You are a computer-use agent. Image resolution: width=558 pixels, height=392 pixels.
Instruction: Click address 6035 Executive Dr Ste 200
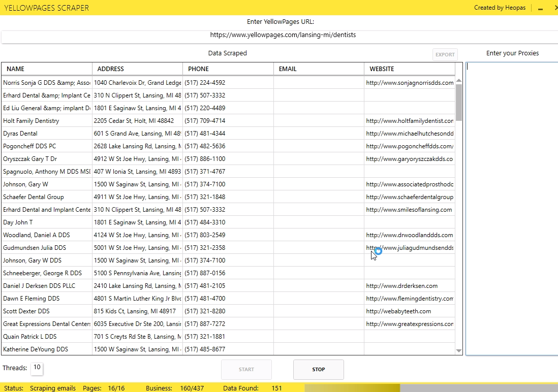click(x=137, y=324)
